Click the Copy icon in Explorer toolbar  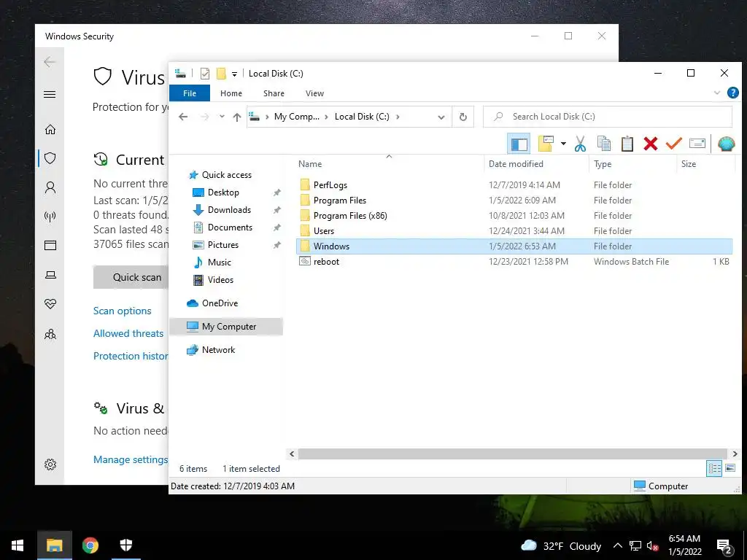pos(603,144)
